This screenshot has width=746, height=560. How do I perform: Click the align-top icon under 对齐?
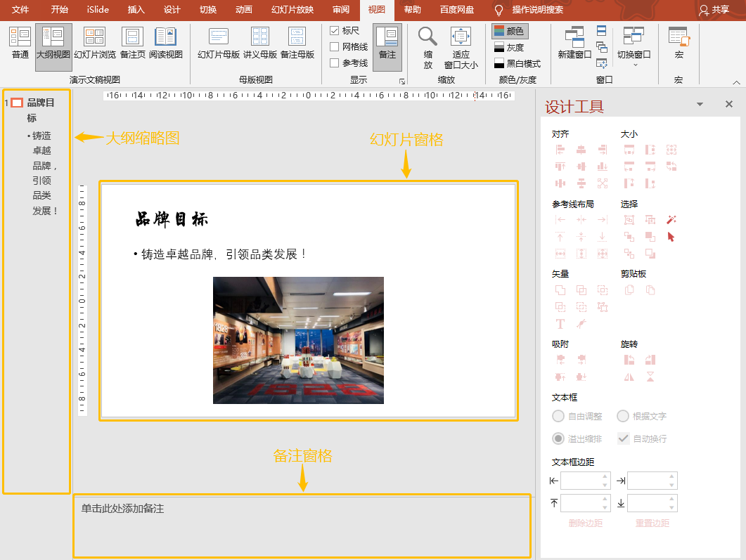560,167
